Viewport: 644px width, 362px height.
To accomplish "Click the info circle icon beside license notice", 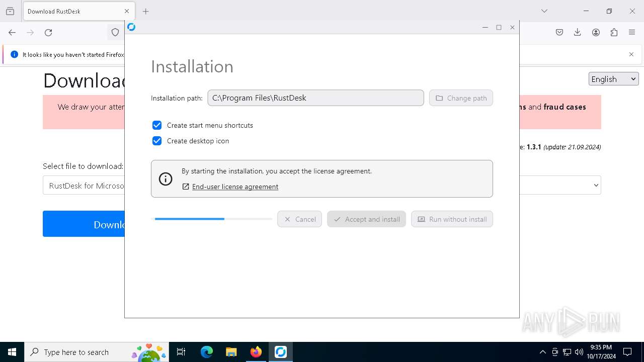I will pos(166,178).
